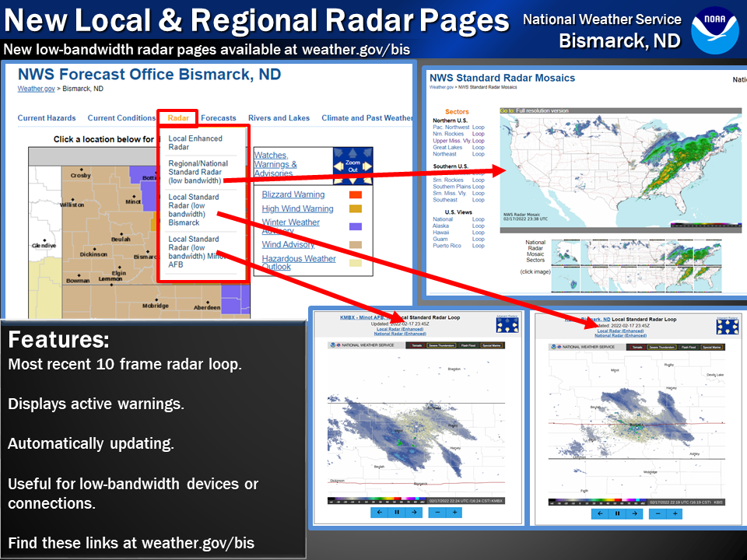This screenshot has height=560, width=747.
Task: Select Regional/National Standard Radar menu entry
Action: tap(198, 172)
